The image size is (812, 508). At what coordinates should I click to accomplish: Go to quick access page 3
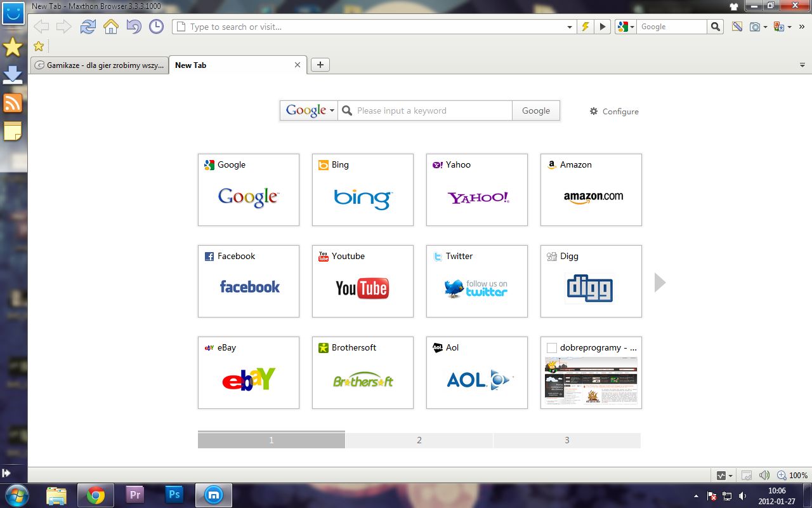point(567,440)
